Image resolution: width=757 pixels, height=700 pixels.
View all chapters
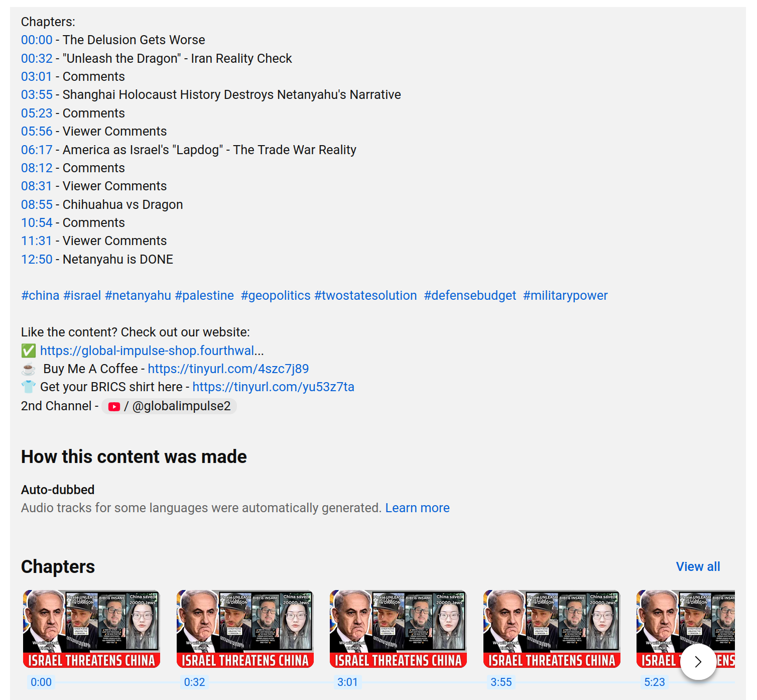(698, 567)
